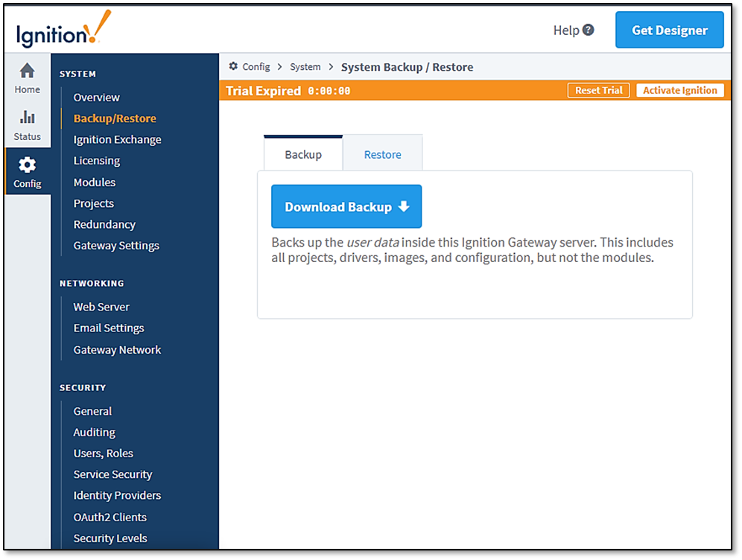Image resolution: width=742 pixels, height=560 pixels.
Task: Open General security settings
Action: [92, 412]
